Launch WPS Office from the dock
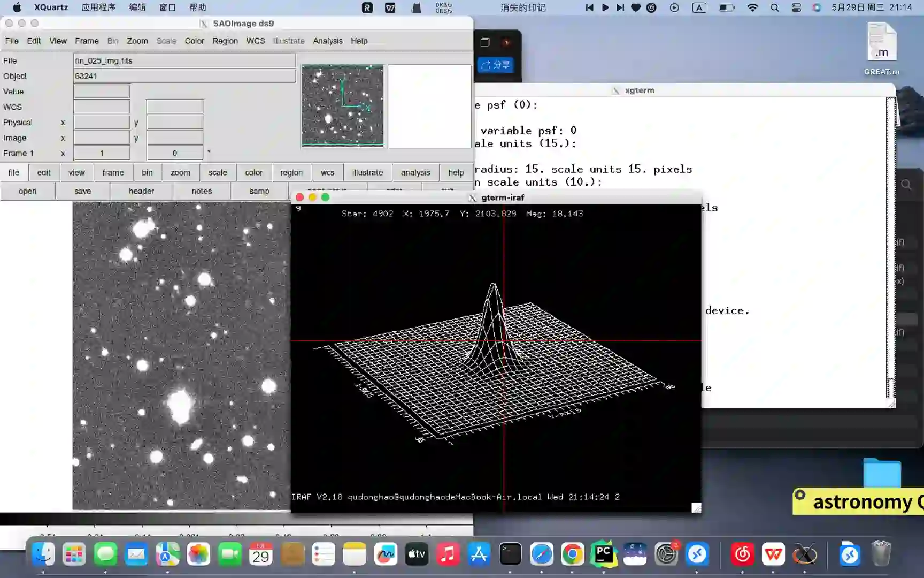The image size is (924, 578). click(773, 554)
